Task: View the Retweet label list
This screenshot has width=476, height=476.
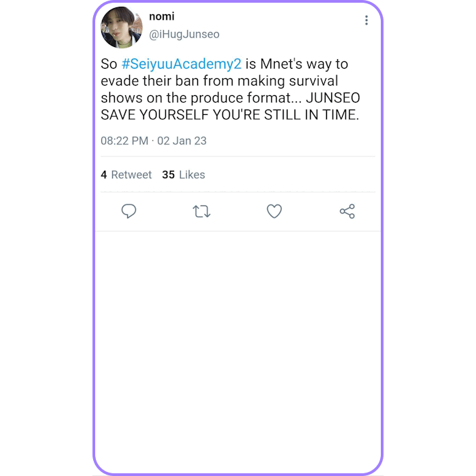Action: 131,175
